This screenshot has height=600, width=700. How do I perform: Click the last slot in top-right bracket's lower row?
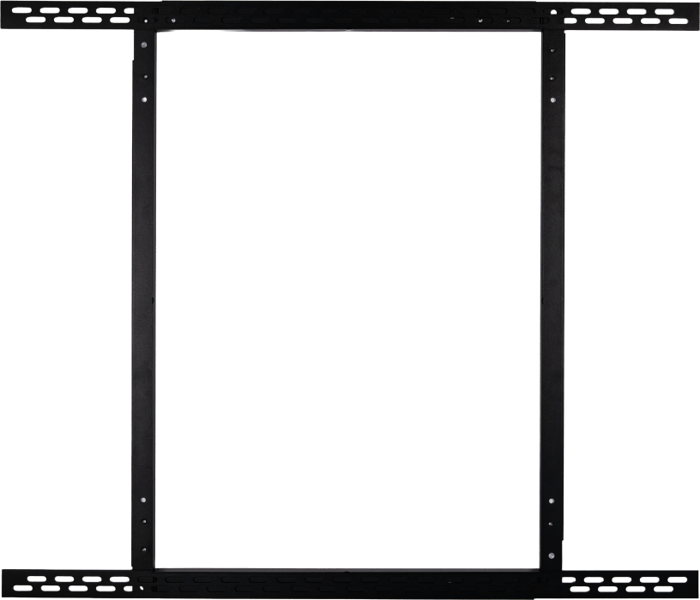pos(679,21)
